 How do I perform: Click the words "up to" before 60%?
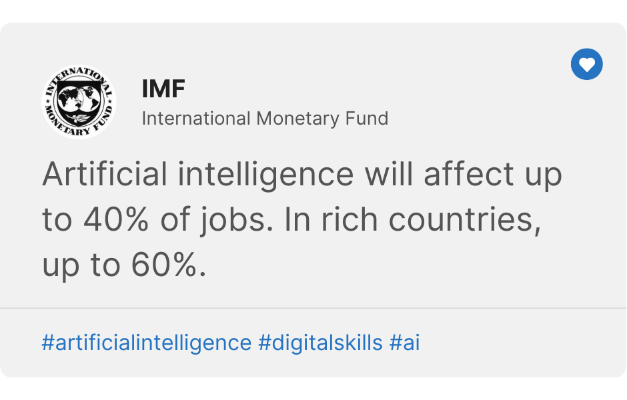click(x=81, y=266)
